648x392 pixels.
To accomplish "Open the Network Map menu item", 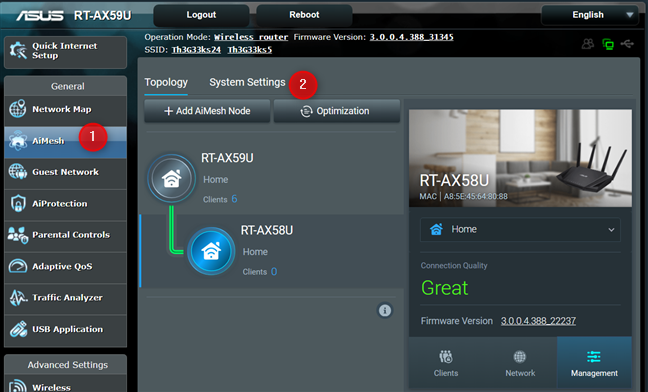I will [66, 109].
